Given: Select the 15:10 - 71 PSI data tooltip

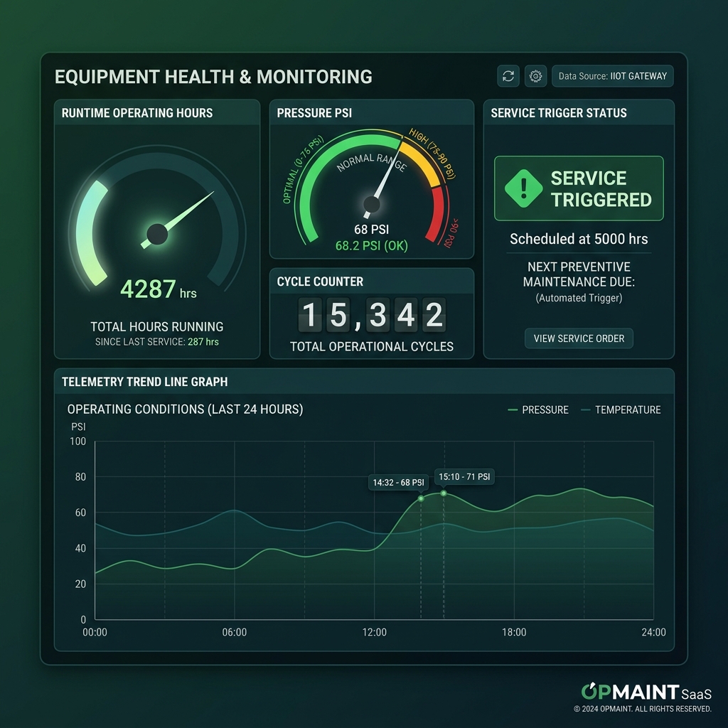Looking at the screenshot, I should [464, 477].
